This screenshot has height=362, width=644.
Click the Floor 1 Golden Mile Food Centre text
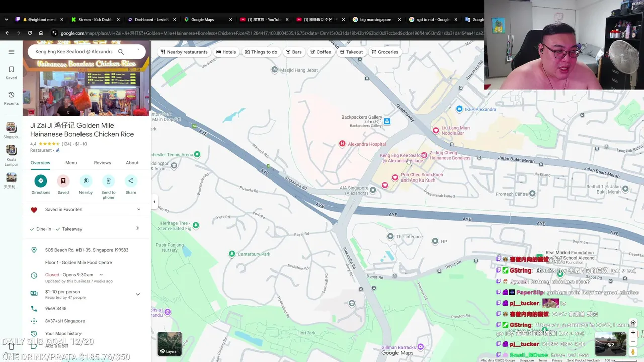point(78,263)
